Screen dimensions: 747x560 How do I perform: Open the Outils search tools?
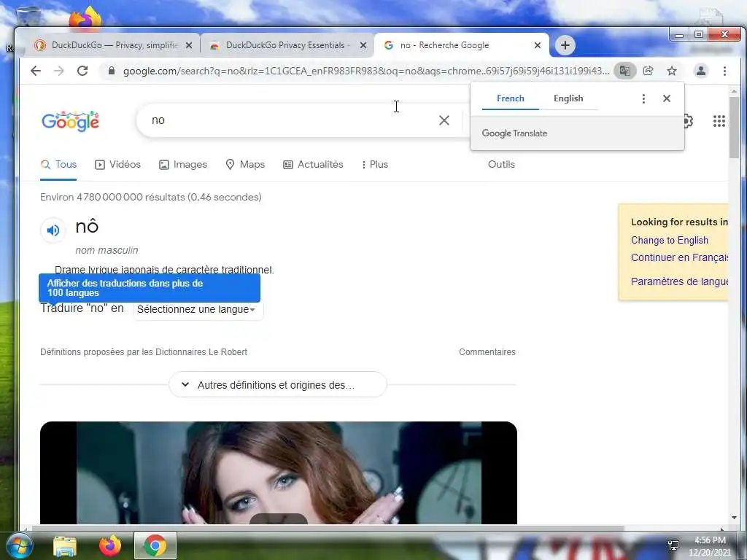501,165
